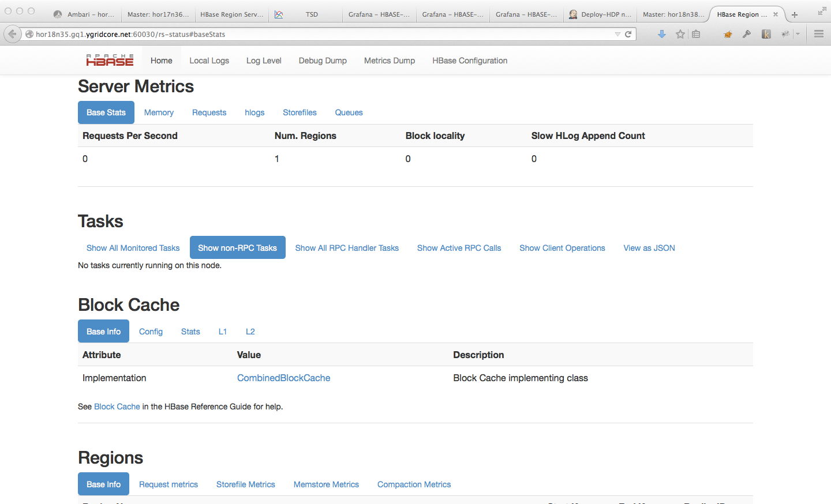This screenshot has height=504, width=831.
Task: Open HBase Configuration in the navbar
Action: (470, 61)
